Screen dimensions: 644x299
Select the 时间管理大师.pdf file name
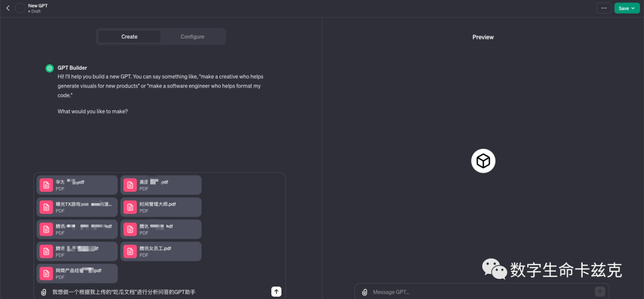pyautogui.click(x=157, y=204)
